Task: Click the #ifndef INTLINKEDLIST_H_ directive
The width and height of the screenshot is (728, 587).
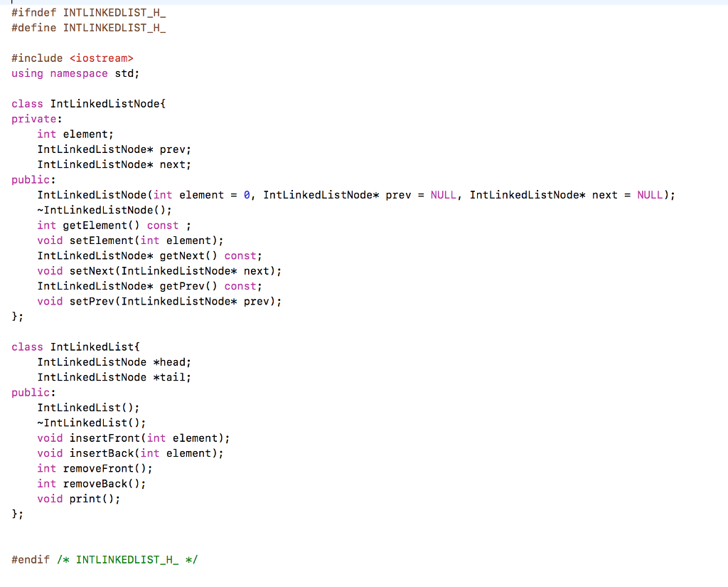Action: pyautogui.click(x=87, y=11)
